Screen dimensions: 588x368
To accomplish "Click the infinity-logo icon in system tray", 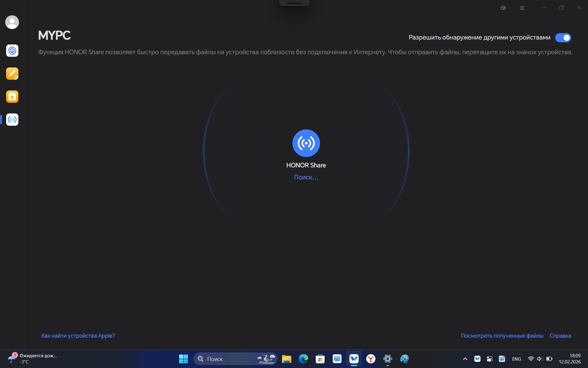I will click(x=502, y=359).
